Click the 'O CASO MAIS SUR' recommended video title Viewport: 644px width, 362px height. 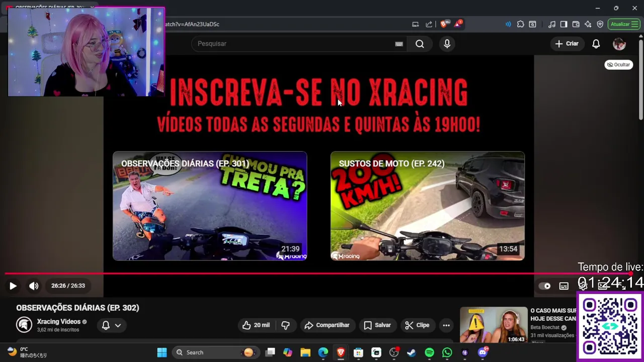(553, 315)
